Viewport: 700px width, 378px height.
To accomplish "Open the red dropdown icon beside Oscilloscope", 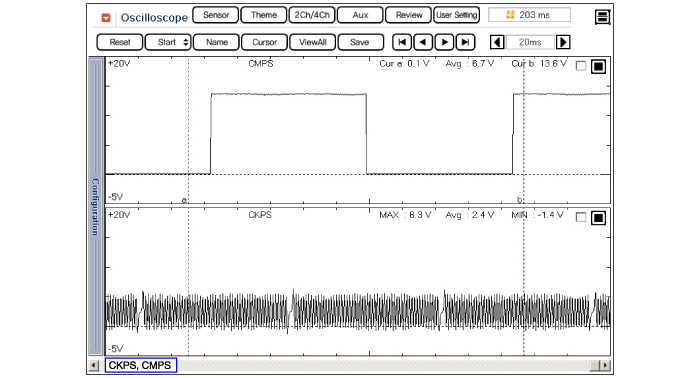I will (x=106, y=18).
